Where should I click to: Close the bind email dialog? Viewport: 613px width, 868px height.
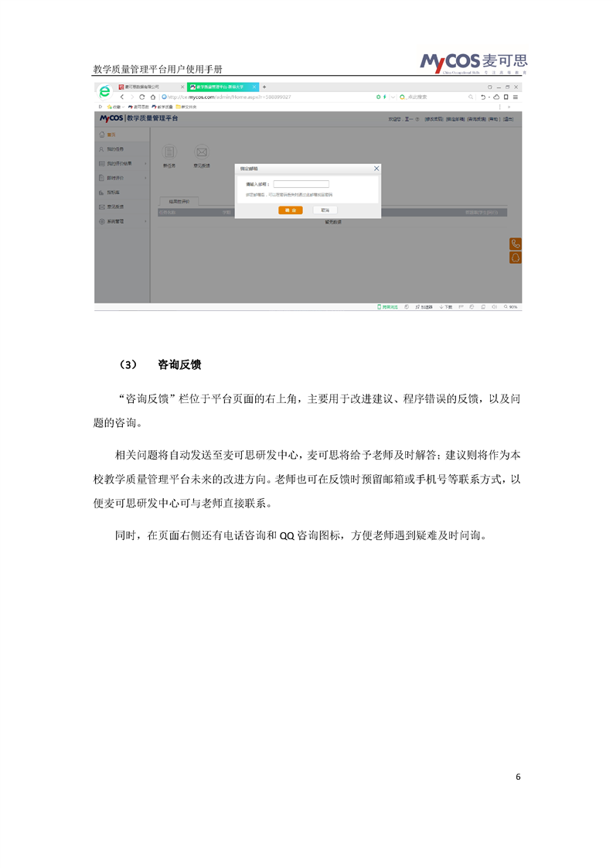pos(376,168)
